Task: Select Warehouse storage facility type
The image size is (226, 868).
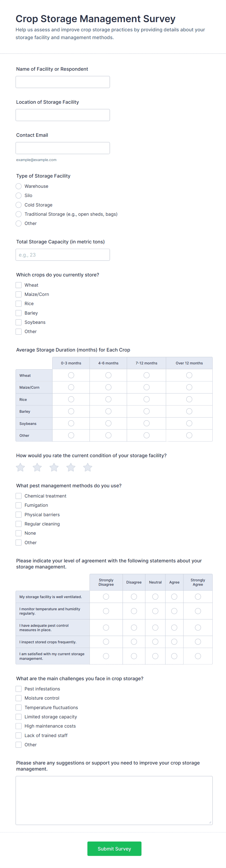Action: coord(18,186)
